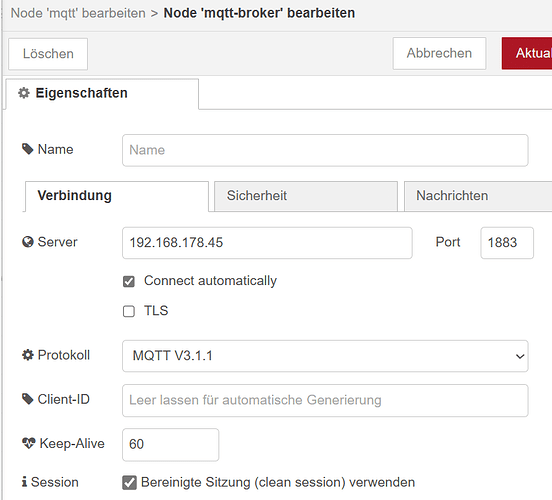This screenshot has height=500, width=552.
Task: Disable the Bereinigte Sitzung checkbox
Action: pyautogui.click(x=129, y=483)
